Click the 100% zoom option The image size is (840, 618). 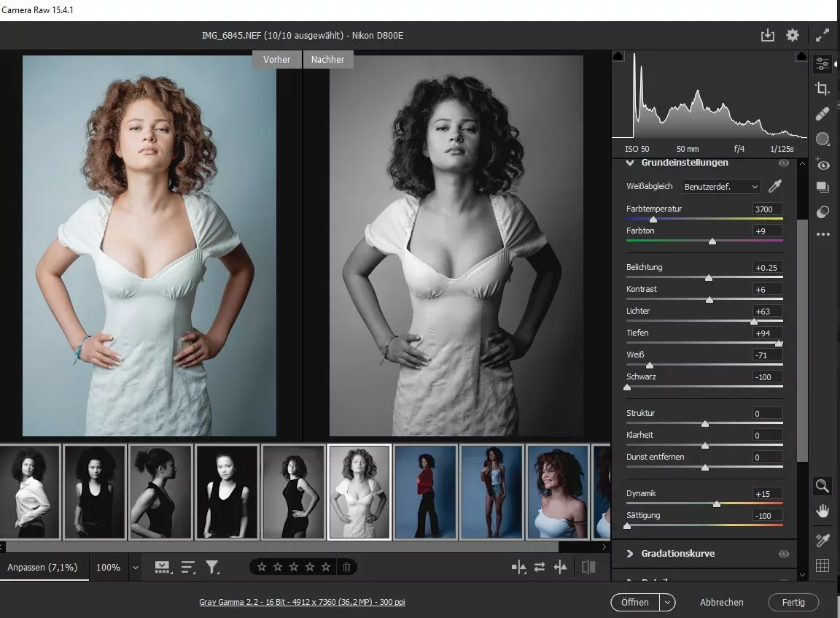pyautogui.click(x=108, y=567)
